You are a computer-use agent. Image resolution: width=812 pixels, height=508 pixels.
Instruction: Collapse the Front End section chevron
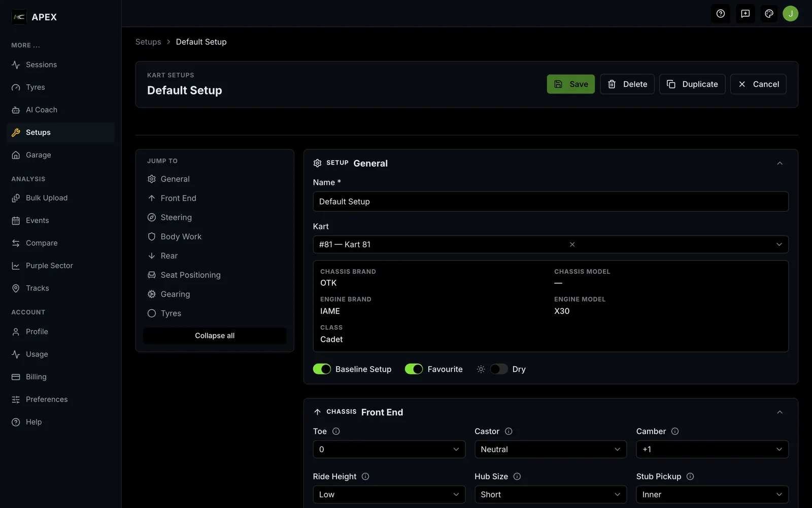tap(780, 412)
